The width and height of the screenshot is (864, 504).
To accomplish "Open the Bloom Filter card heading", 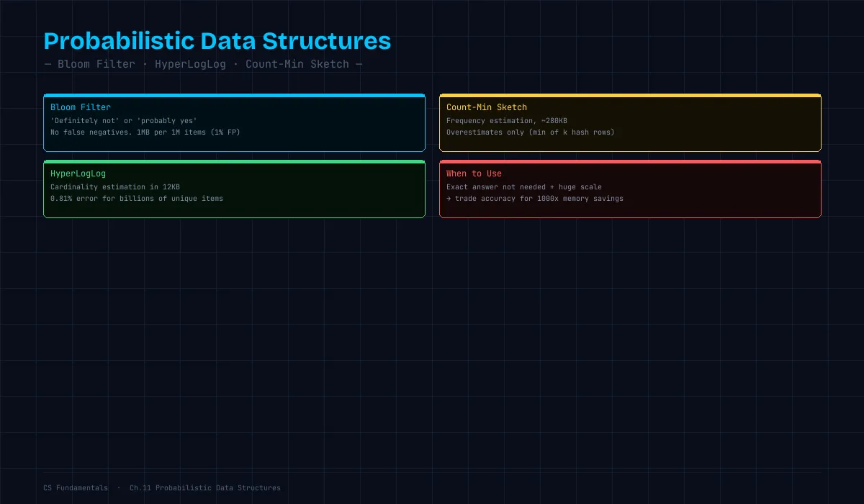I will pyautogui.click(x=81, y=107).
